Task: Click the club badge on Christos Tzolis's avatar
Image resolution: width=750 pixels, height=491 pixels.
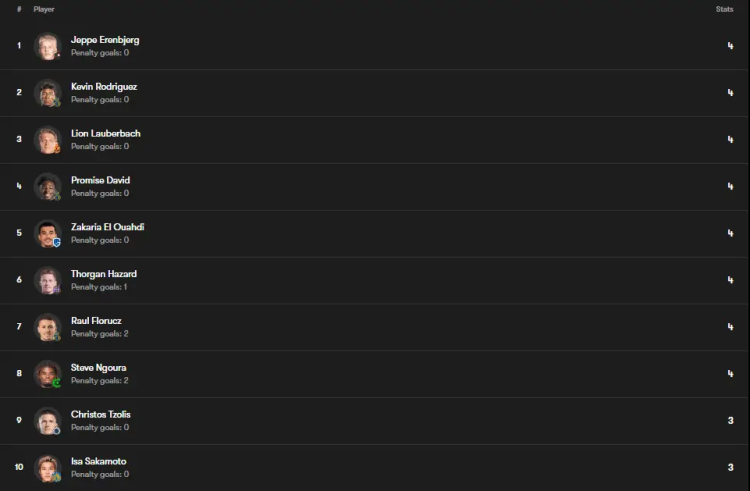Action: click(x=57, y=430)
